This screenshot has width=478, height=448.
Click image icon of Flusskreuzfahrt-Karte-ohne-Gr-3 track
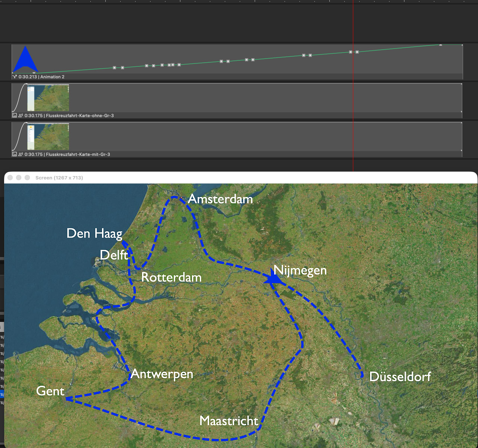15,116
